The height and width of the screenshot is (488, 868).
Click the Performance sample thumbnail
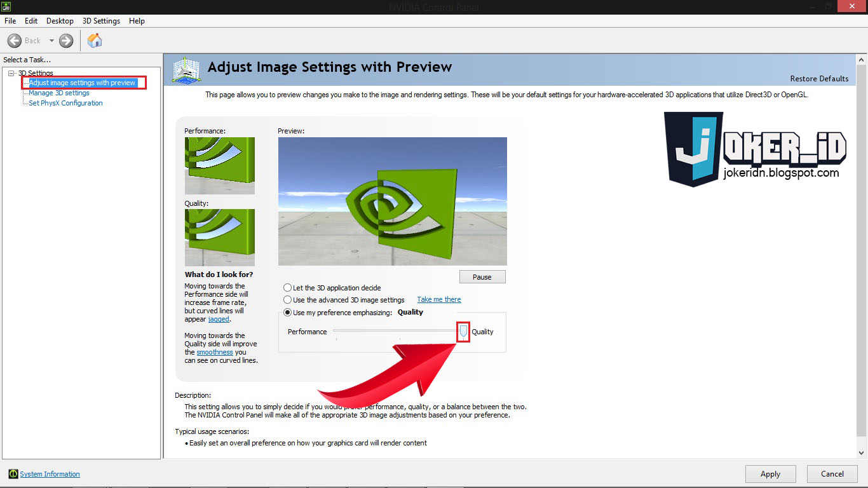(220, 166)
